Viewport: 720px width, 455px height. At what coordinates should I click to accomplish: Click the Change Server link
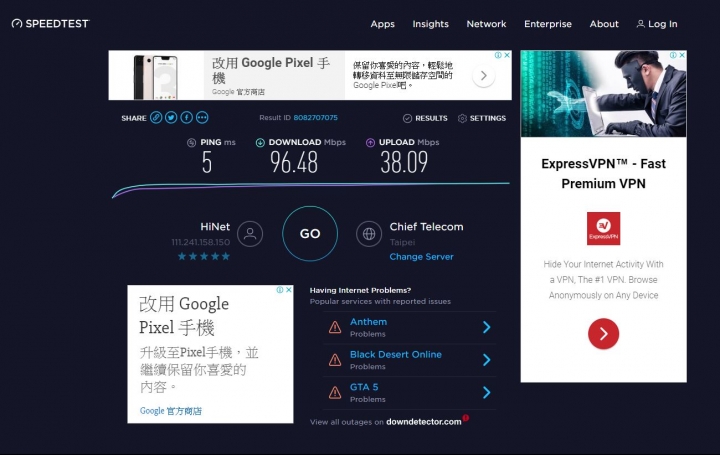click(x=421, y=257)
